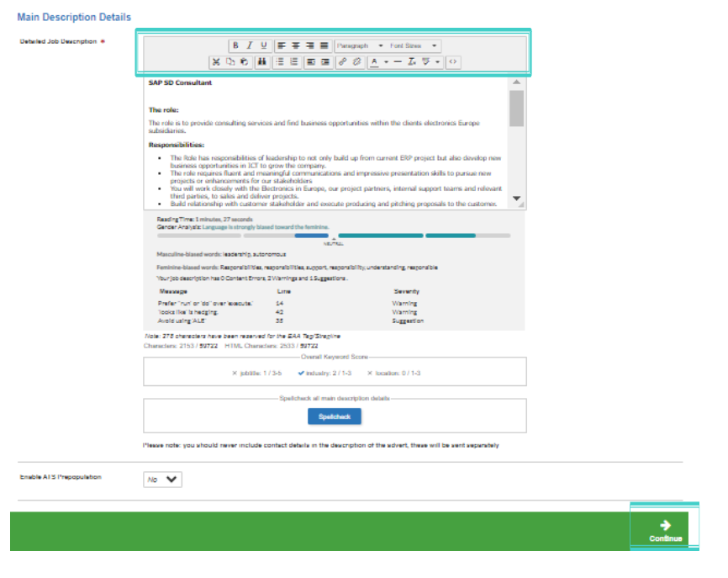Insert a numbered list
The width and height of the screenshot is (728, 578).
click(x=294, y=61)
